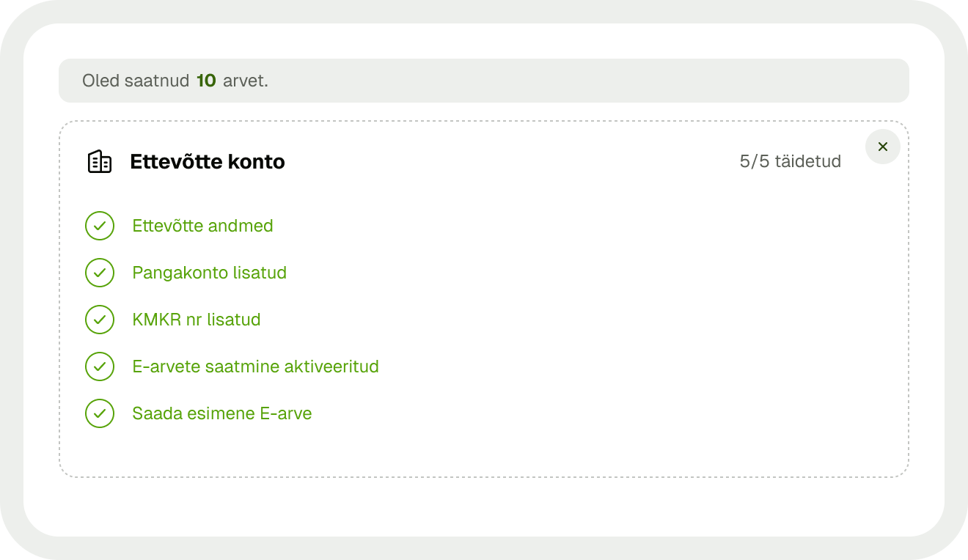
Task: Click the word arvet in the banner
Action: click(246, 81)
